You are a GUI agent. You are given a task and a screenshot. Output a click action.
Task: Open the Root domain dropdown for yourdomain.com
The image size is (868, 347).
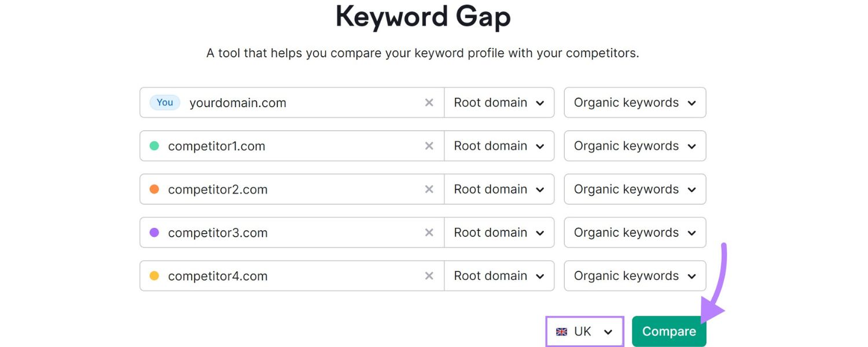pos(498,102)
